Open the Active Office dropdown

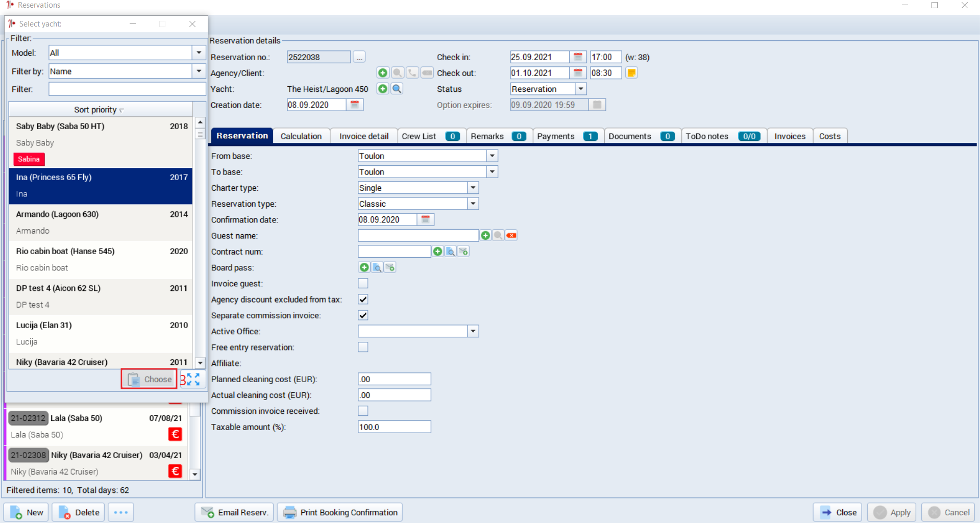[473, 331]
